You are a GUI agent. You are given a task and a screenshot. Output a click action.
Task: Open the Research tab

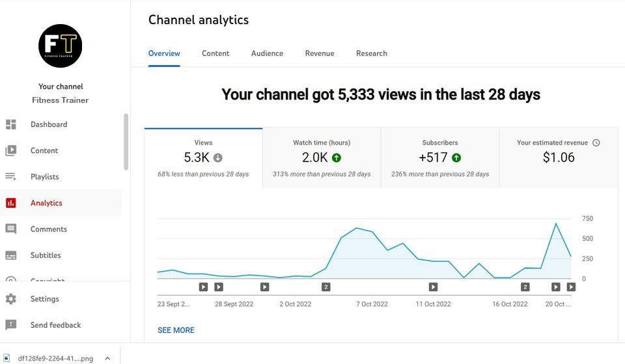coord(372,53)
